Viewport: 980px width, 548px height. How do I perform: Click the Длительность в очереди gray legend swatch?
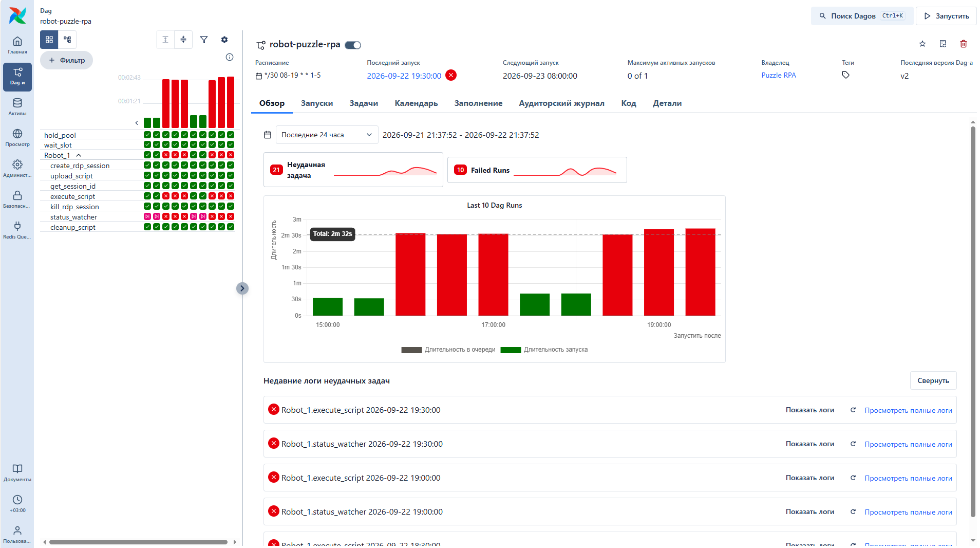click(x=411, y=350)
